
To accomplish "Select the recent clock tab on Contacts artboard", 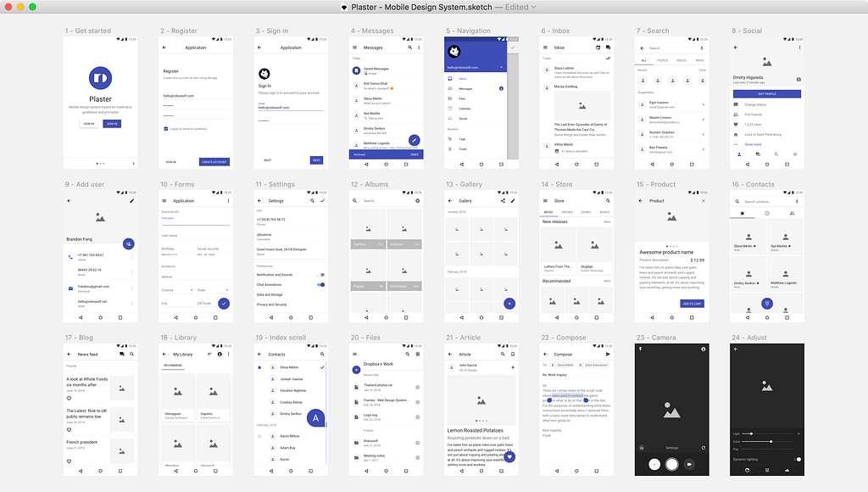I will pos(766,213).
